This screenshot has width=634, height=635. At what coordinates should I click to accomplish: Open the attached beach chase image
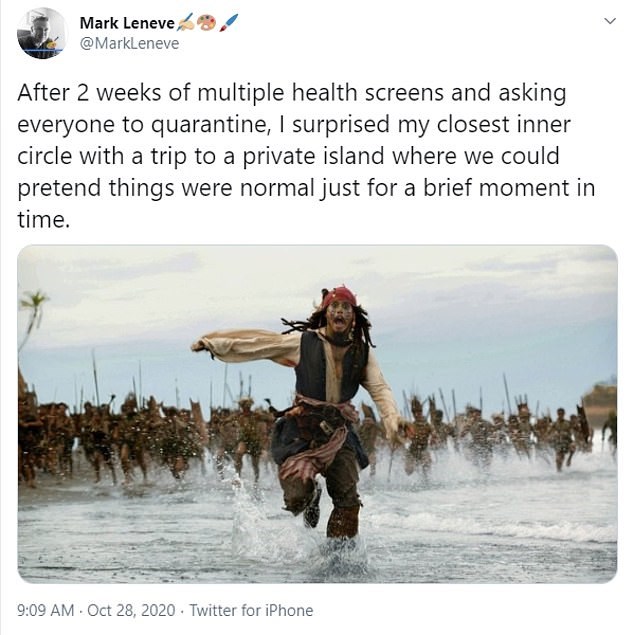click(317, 413)
